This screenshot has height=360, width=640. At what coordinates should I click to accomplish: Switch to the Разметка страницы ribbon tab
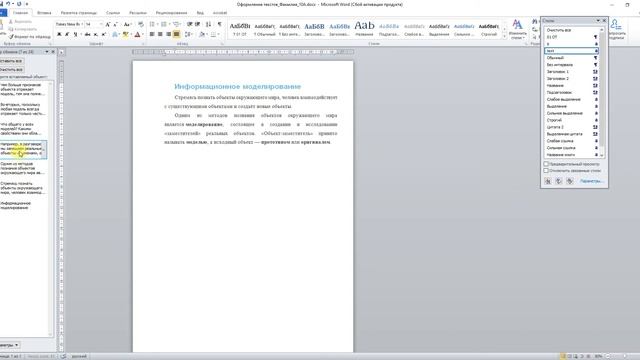79,13
